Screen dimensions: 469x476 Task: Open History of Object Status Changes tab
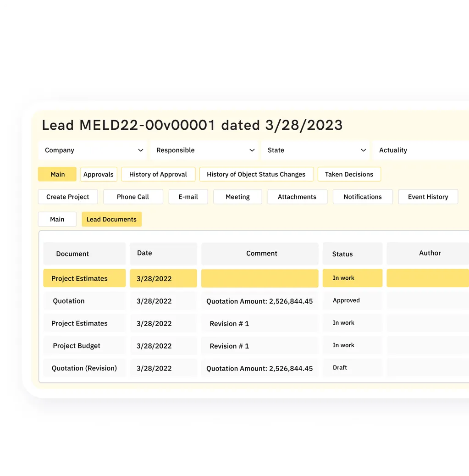pos(256,174)
